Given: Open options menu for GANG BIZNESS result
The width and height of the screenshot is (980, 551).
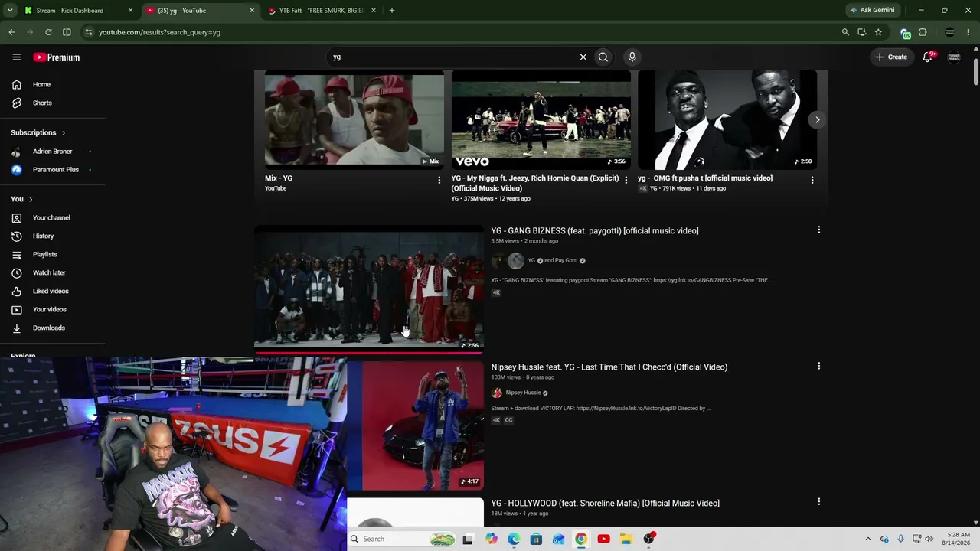Looking at the screenshot, I should pos(818,230).
